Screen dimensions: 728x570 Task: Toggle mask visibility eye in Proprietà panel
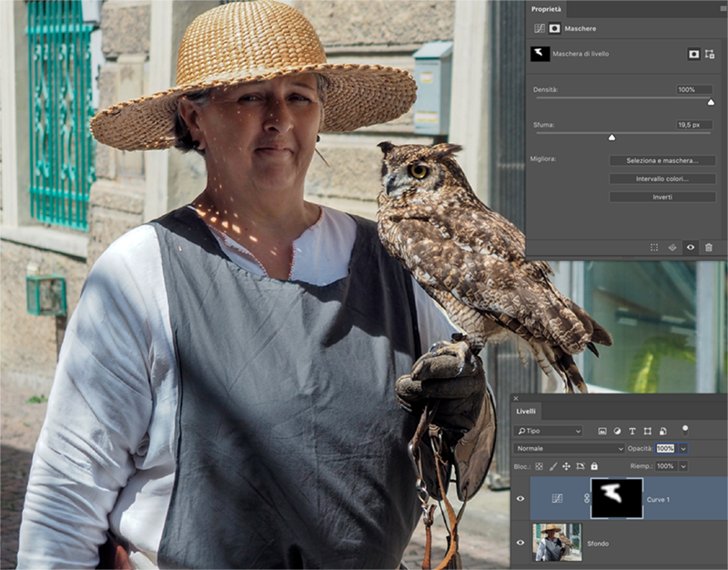tap(691, 247)
